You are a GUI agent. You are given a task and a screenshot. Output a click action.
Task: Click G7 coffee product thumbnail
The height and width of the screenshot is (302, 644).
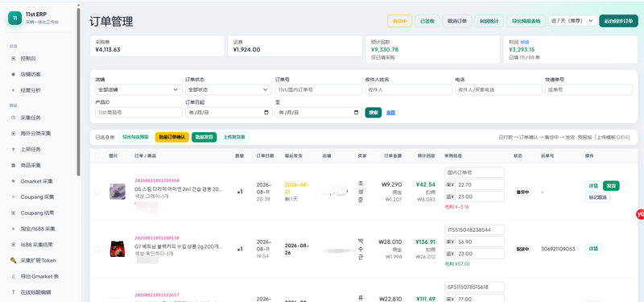pos(117,249)
